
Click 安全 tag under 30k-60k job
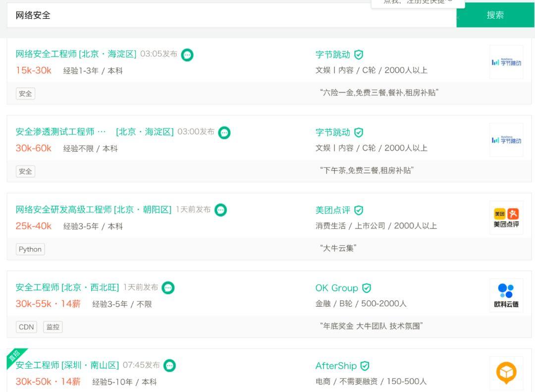pyautogui.click(x=25, y=171)
